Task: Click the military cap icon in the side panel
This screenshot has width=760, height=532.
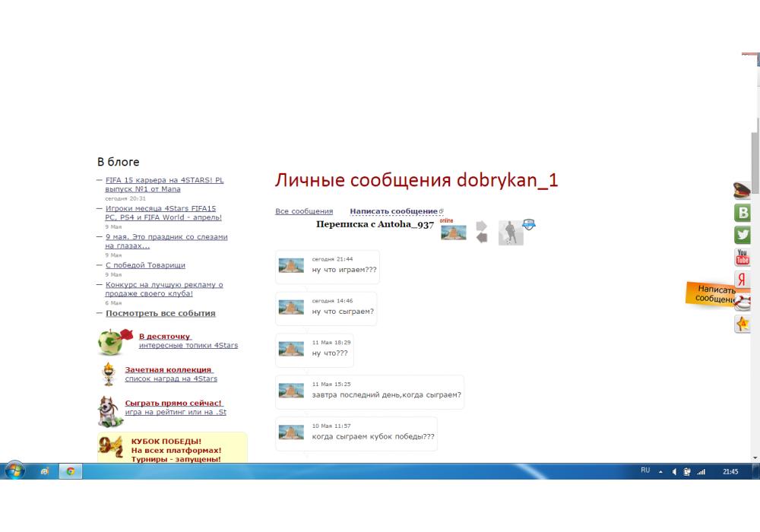Action: click(742, 190)
